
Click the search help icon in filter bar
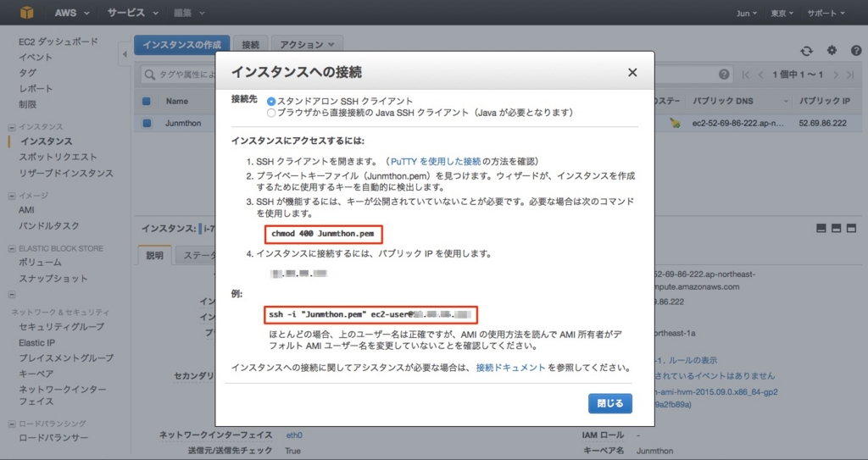tap(724, 75)
